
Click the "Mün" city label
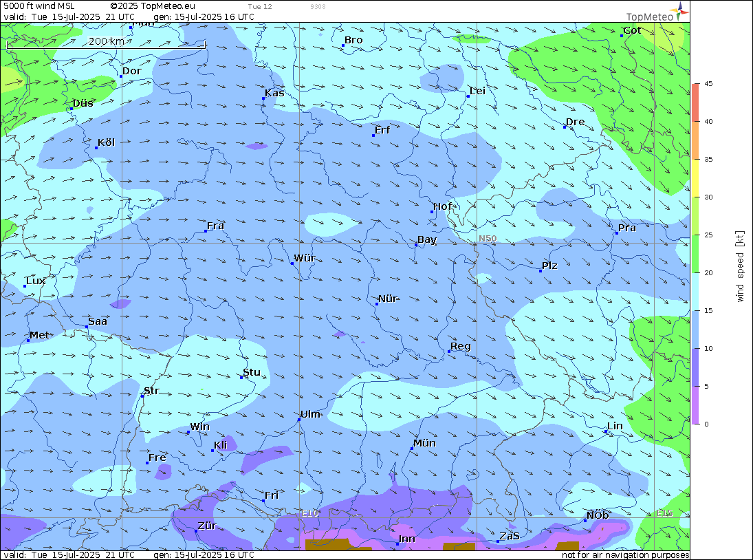tap(424, 443)
